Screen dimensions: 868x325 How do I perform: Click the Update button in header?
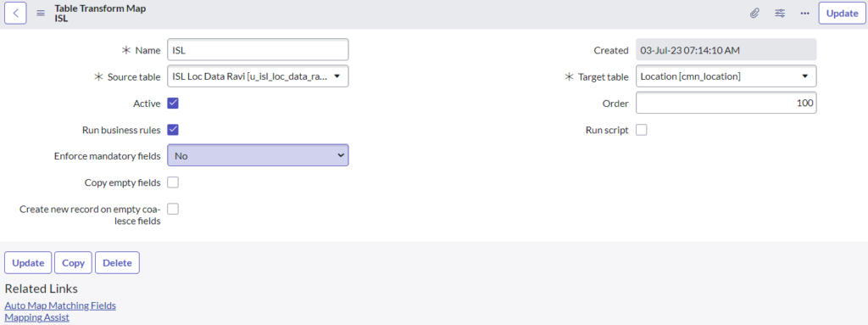842,14
